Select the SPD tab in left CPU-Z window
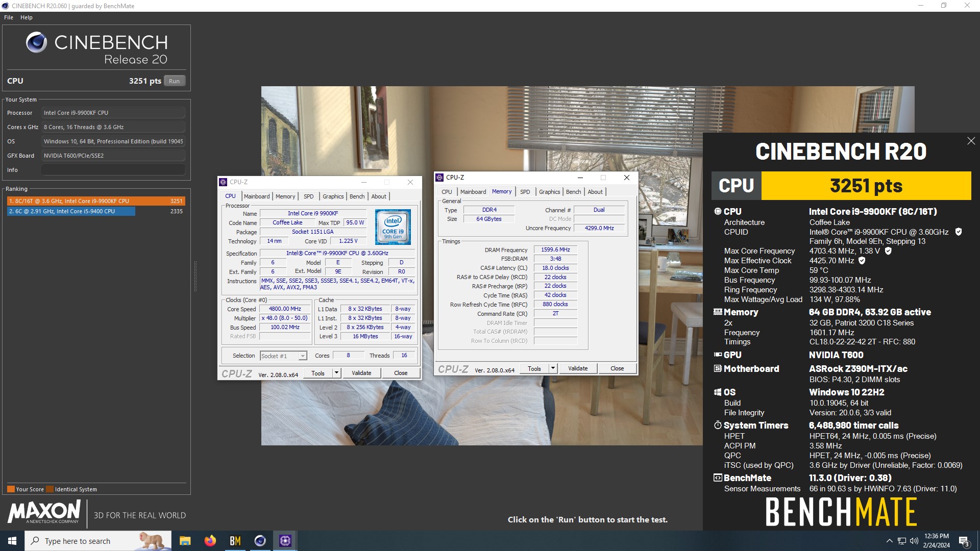This screenshot has width=980, height=551. (309, 196)
